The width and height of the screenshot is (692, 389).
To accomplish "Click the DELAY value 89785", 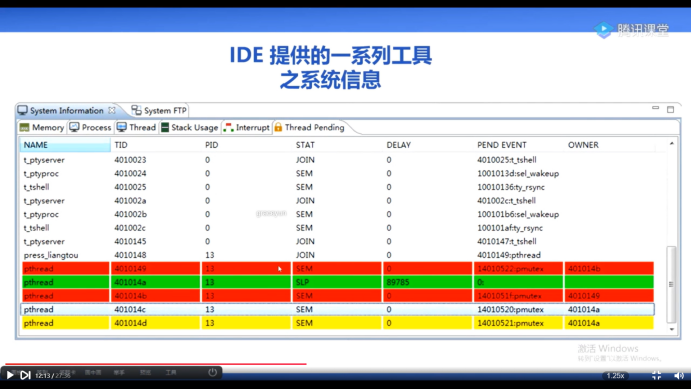I will [398, 282].
